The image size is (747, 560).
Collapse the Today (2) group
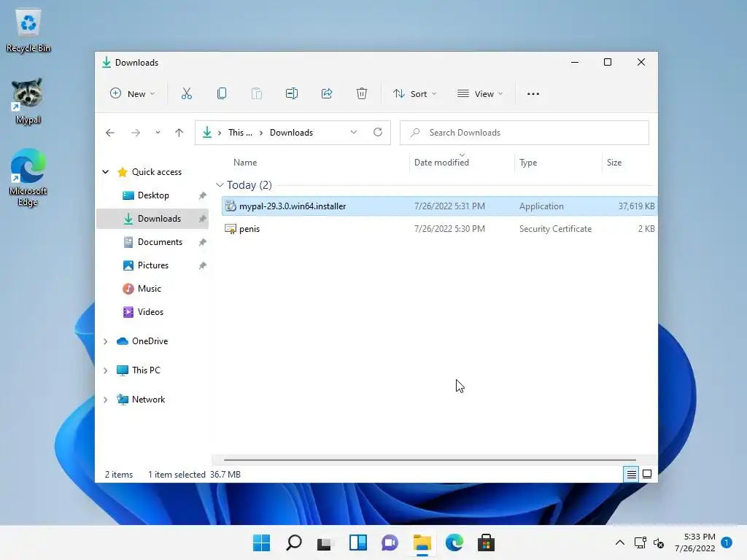pos(220,184)
